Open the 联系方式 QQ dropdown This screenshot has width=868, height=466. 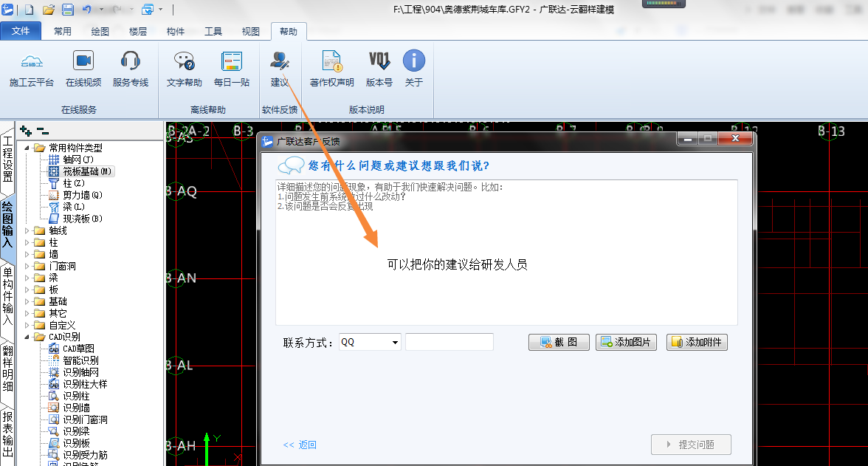(x=395, y=343)
